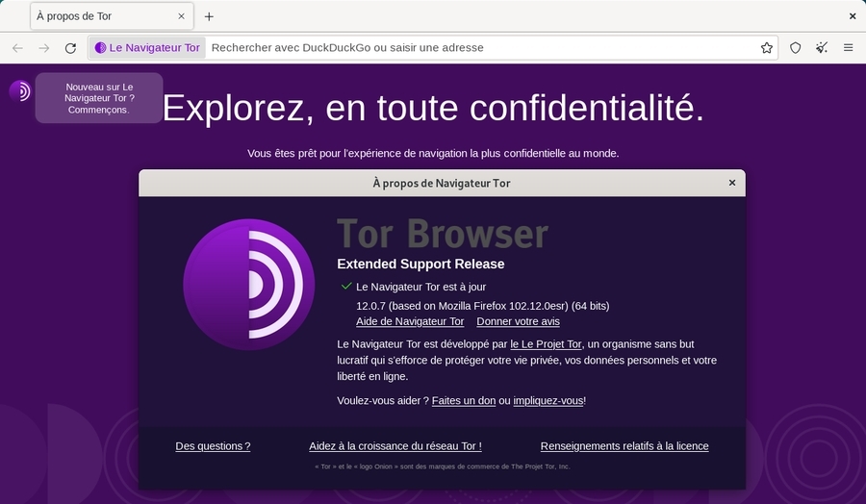Click the small Tor onion logo icon

[x=20, y=91]
